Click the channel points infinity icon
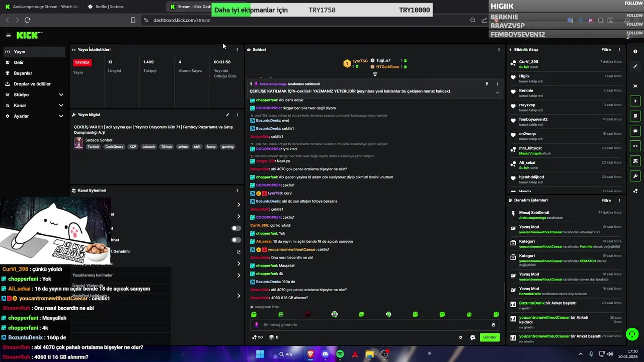644x362 pixels. tap(257, 337)
